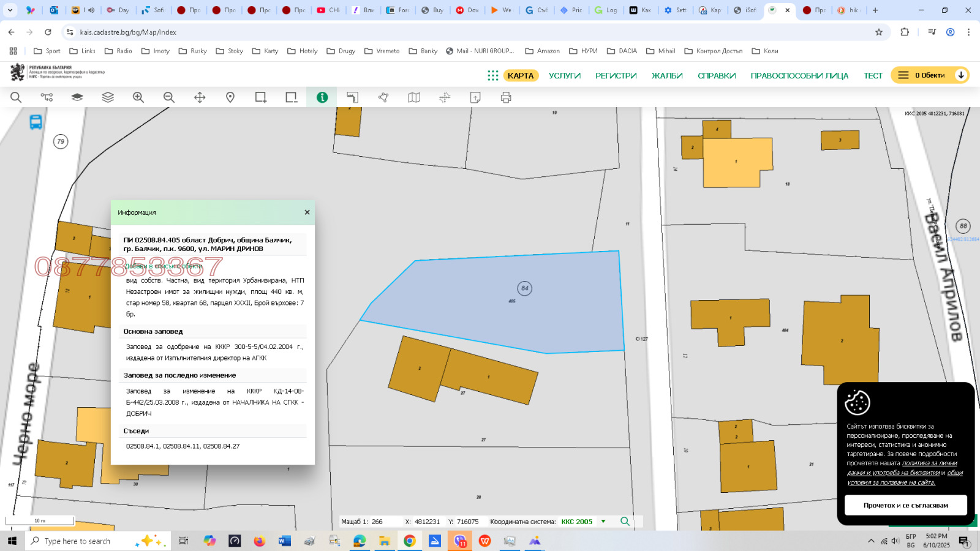Click the print map icon

tap(506, 97)
